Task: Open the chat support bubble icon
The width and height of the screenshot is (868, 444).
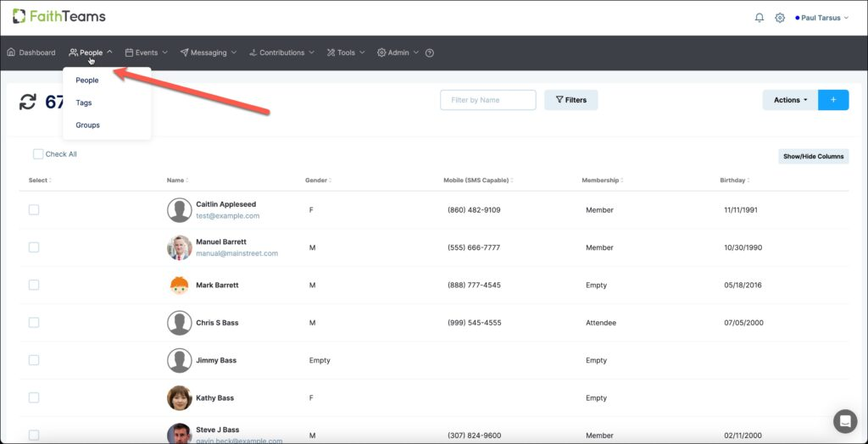Action: (845, 421)
